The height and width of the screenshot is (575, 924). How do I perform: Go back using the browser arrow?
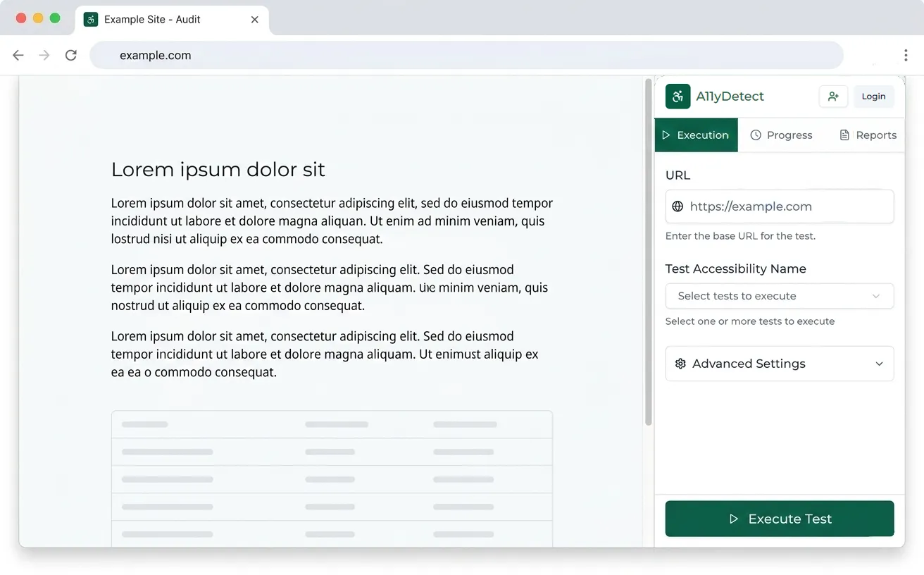click(18, 55)
